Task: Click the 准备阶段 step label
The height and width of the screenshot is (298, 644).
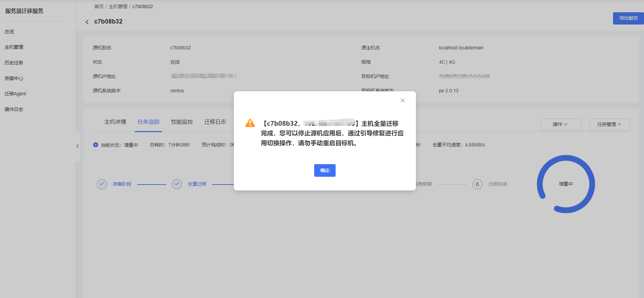Action: (x=122, y=184)
